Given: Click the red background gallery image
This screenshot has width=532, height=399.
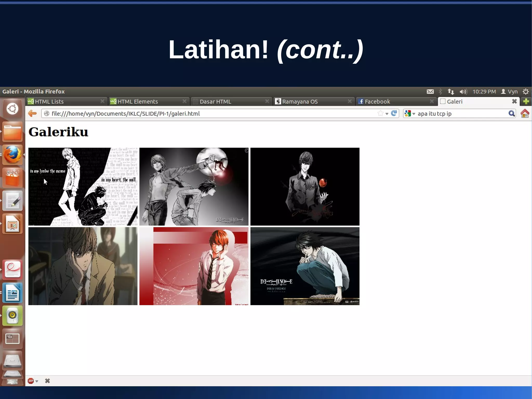Looking at the screenshot, I should 194,266.
